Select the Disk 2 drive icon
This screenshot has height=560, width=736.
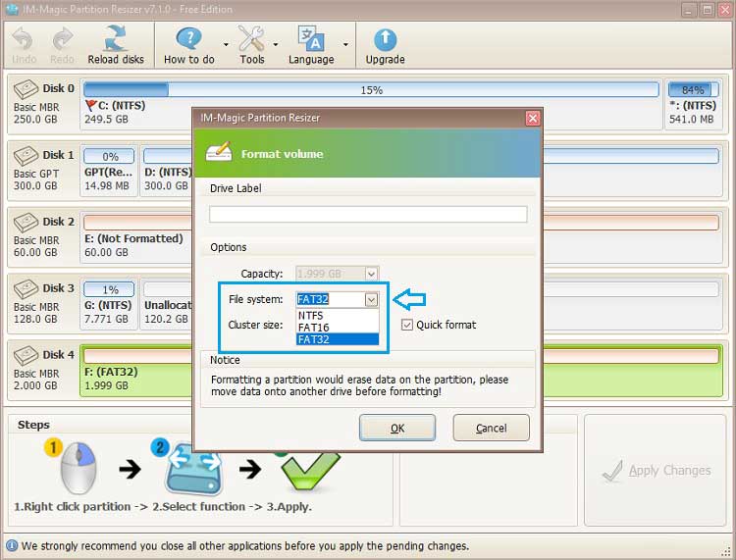tap(26, 222)
